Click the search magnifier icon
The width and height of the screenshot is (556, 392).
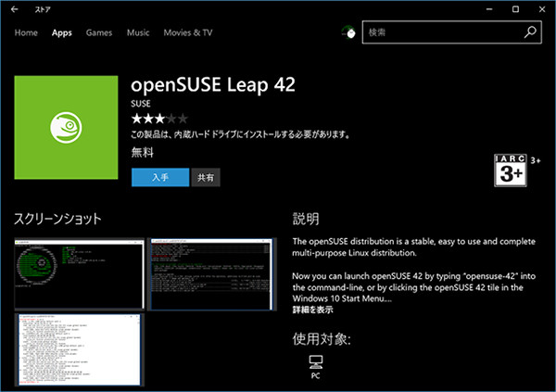(x=530, y=32)
